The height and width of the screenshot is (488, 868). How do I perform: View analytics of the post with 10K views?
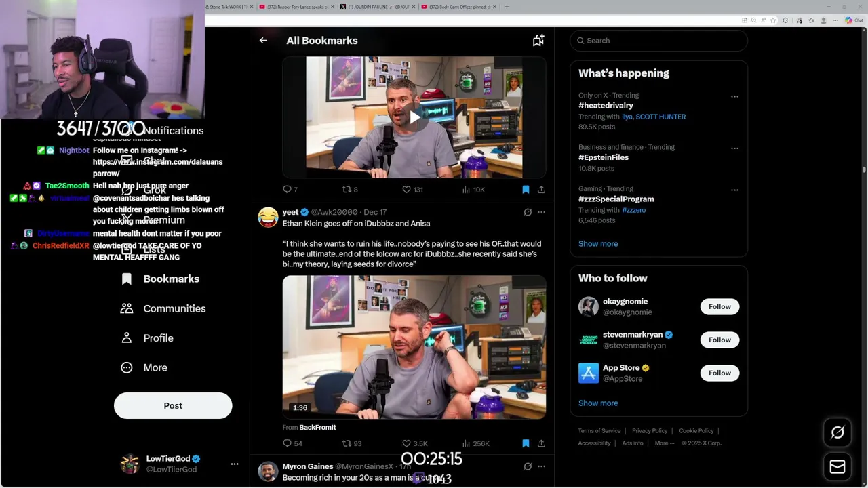point(473,190)
